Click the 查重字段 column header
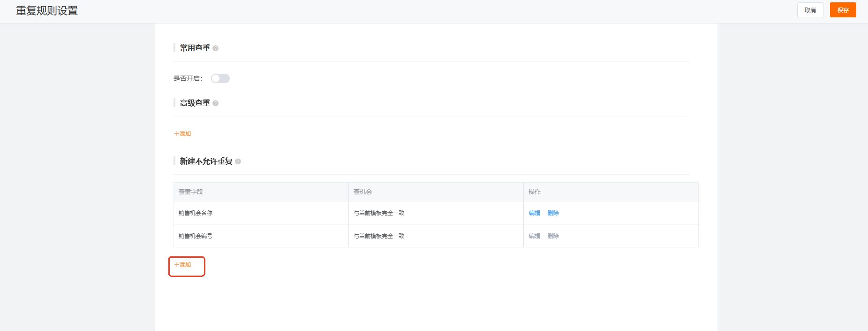This screenshot has width=868, height=331. click(261, 192)
